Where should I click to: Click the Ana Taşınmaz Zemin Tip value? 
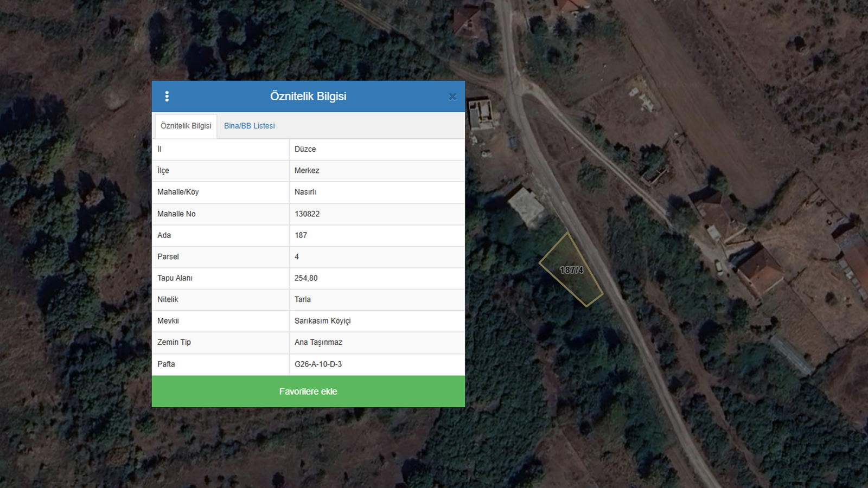click(318, 342)
